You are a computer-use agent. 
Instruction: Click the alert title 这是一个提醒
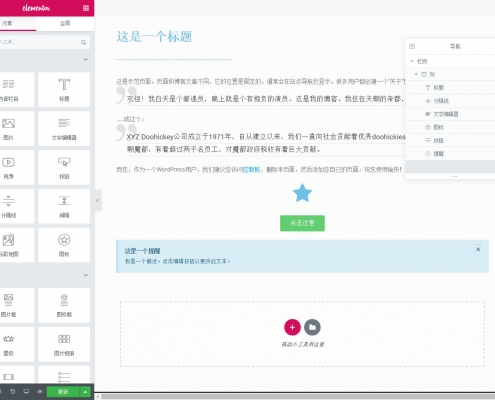[143, 251]
